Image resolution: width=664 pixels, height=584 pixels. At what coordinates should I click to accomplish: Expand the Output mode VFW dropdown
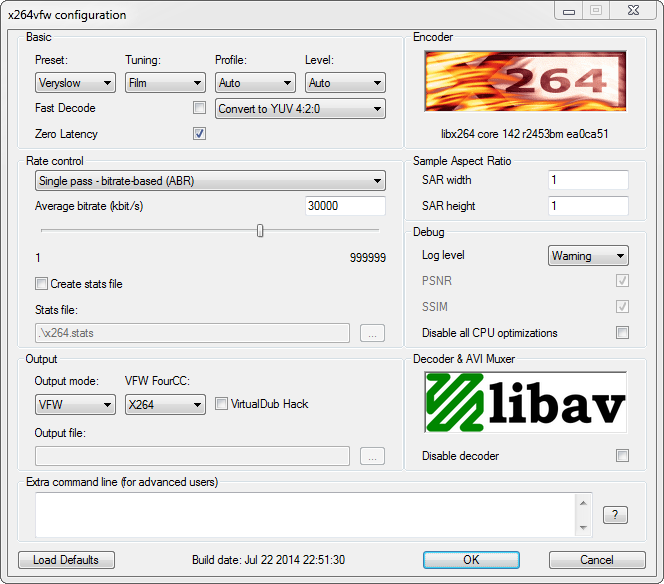coord(75,404)
